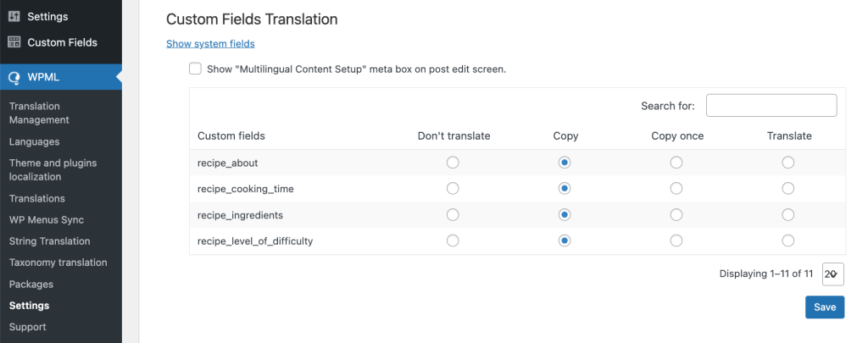The height and width of the screenshot is (343, 868).
Task: Open the Languages submenu item
Action: point(34,141)
